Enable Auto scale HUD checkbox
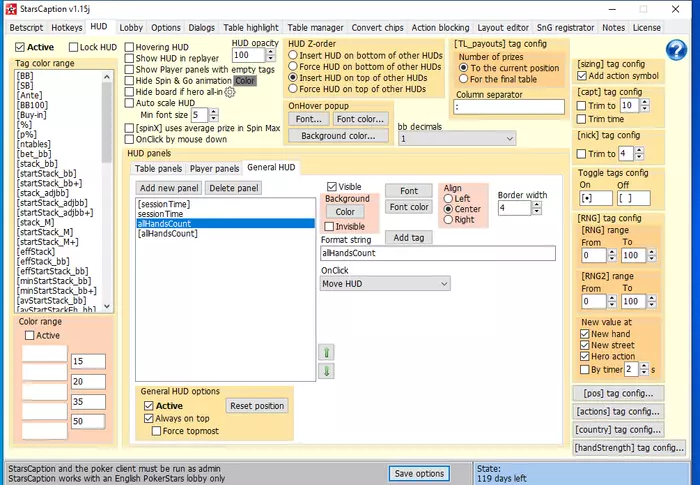 coord(129,103)
